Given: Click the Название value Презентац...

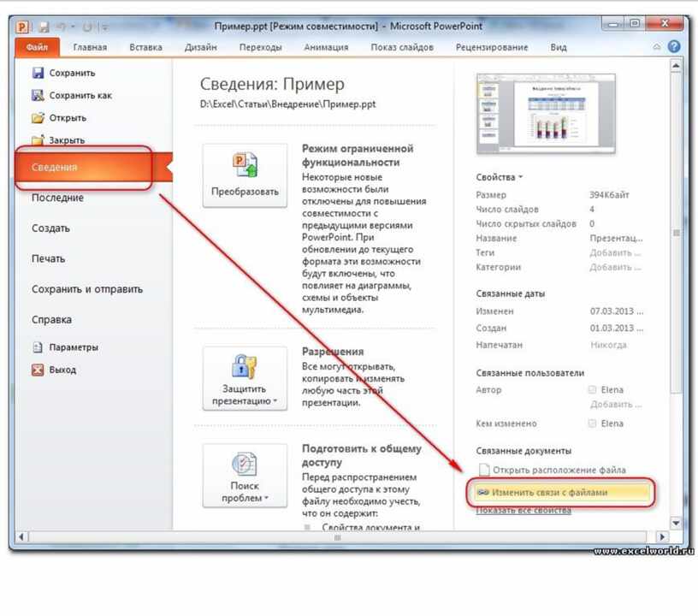Looking at the screenshot, I should click(617, 238).
